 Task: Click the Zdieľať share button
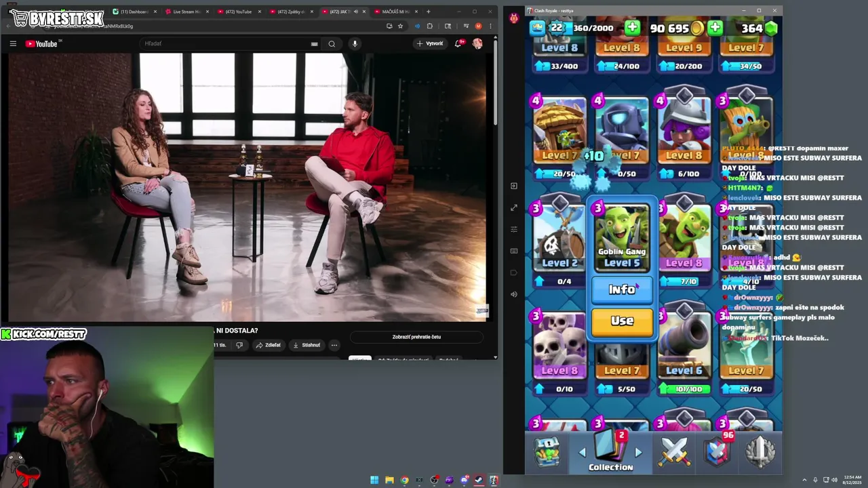(x=268, y=345)
